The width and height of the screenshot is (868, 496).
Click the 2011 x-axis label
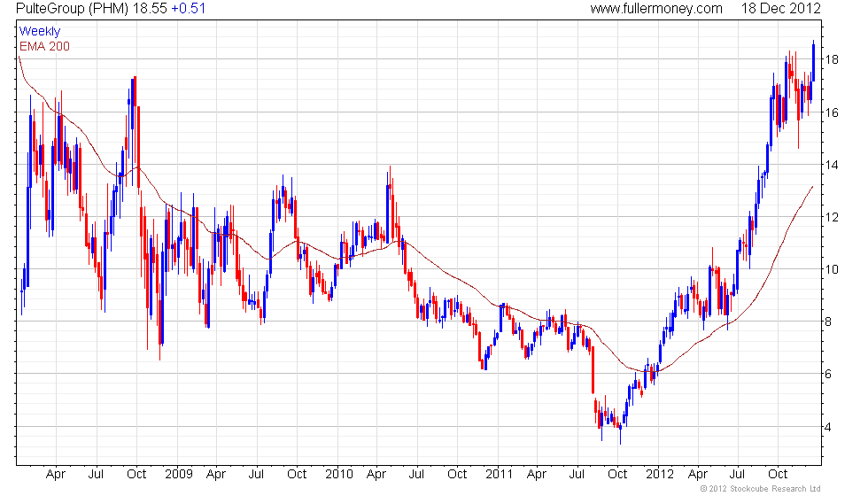[499, 474]
